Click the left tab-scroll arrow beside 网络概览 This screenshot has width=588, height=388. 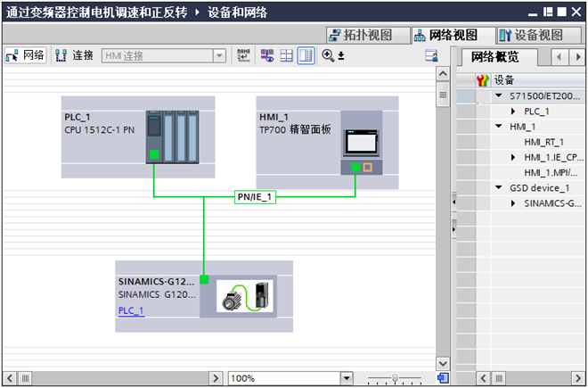tap(559, 57)
